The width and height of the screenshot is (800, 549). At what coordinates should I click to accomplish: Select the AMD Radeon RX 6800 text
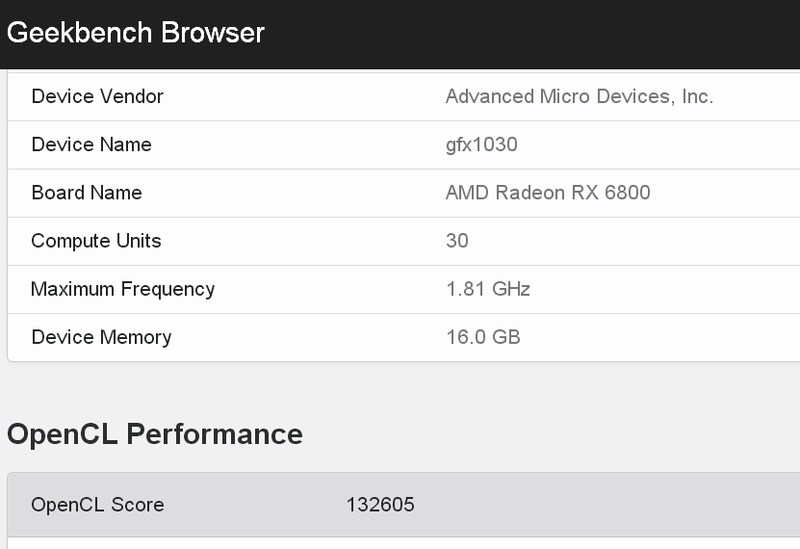click(x=547, y=192)
